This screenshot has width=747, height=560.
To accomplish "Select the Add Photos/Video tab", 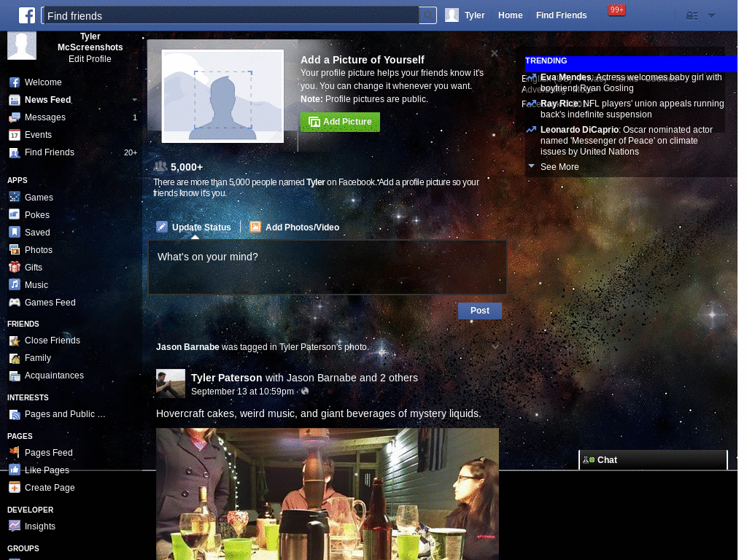I will [x=295, y=227].
